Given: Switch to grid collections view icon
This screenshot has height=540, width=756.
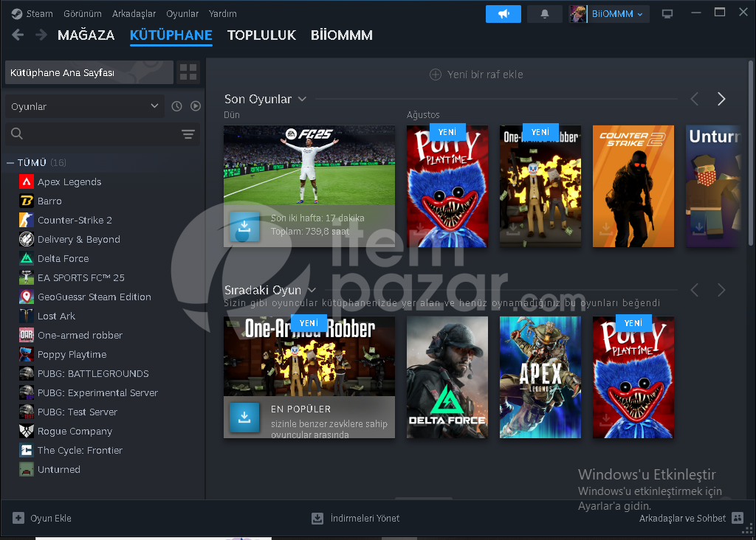Looking at the screenshot, I should click(188, 72).
